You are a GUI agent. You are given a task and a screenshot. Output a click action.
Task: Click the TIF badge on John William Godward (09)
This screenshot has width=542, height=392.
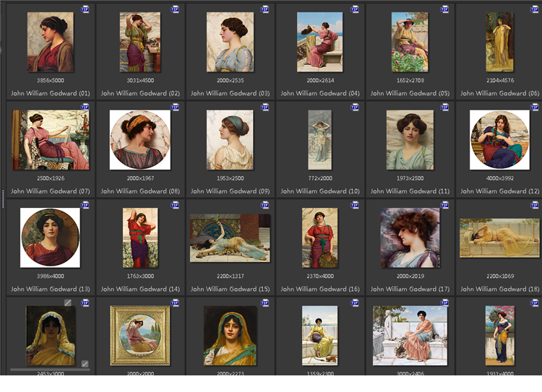(x=264, y=108)
